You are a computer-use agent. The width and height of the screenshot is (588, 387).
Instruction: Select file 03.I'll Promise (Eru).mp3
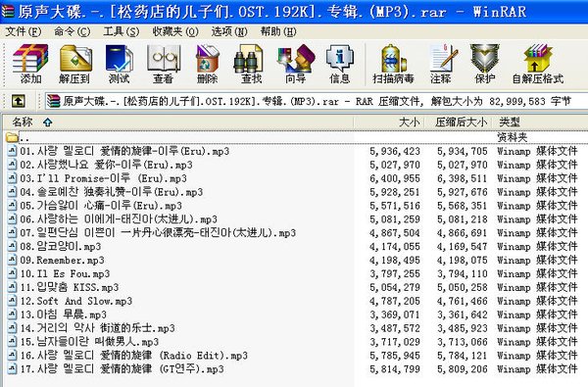[103, 177]
